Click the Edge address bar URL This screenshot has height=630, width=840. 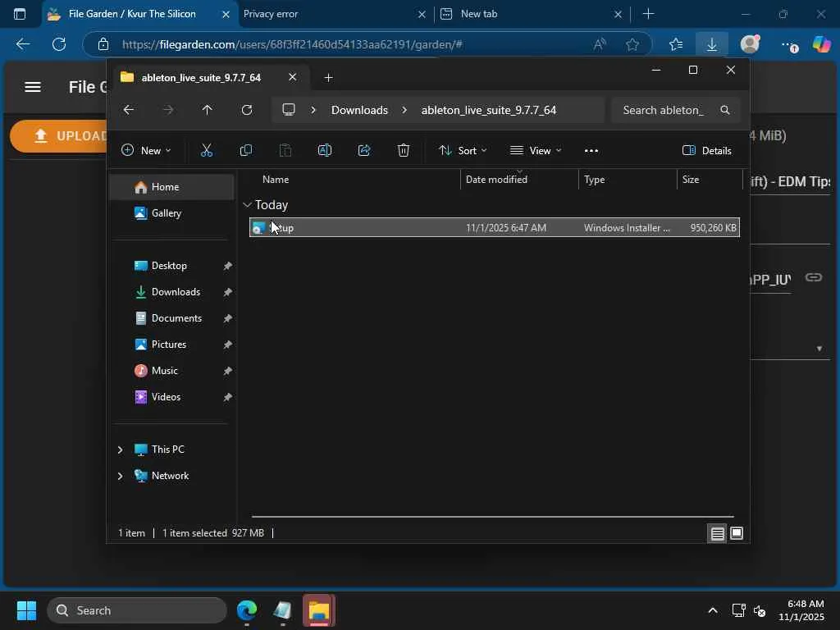(x=292, y=44)
